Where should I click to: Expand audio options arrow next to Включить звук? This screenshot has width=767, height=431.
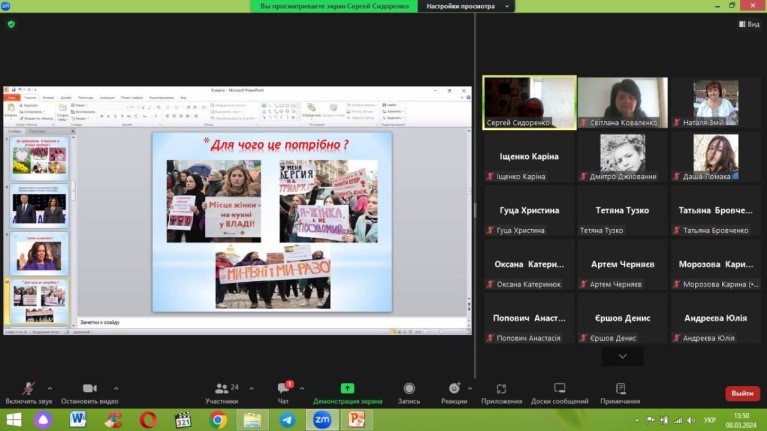click(x=50, y=388)
